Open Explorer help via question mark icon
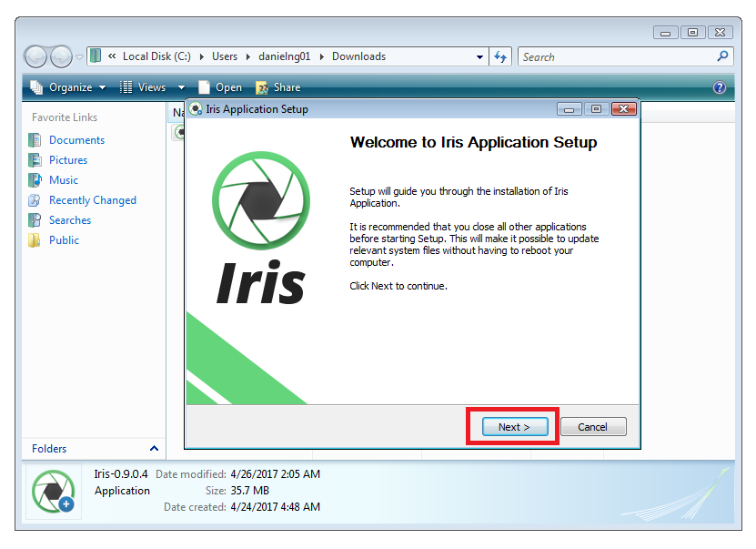This screenshot has width=756, height=549. 720,87
